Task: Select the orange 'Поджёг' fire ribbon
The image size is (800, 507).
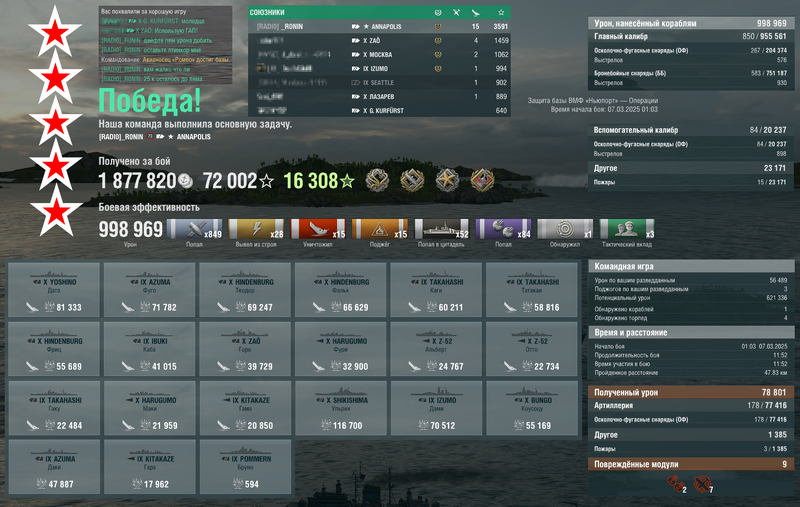Action: 380,229
